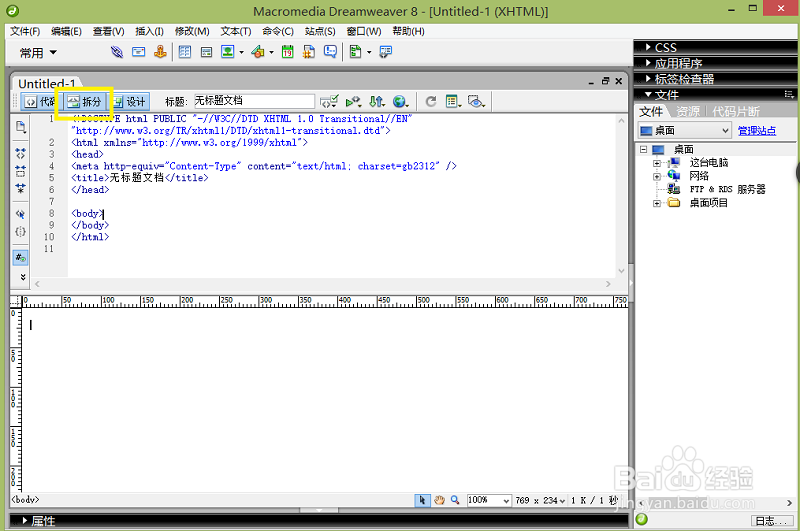Click the Images insert icon

coord(228,52)
